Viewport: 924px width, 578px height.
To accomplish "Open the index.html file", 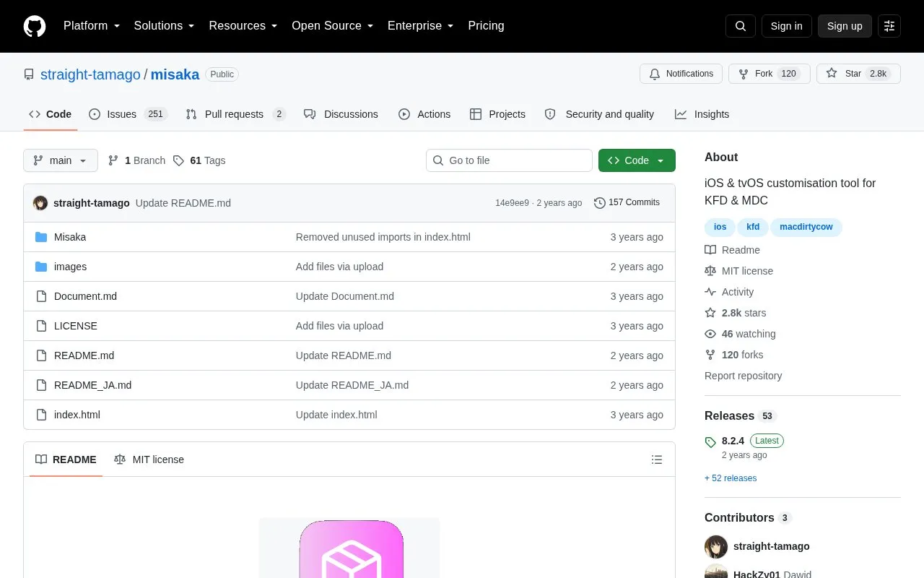I will 77,415.
